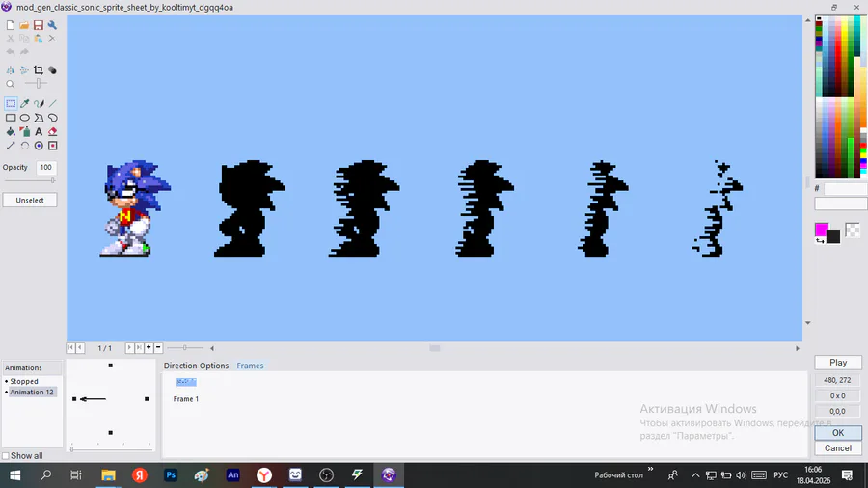Select the Rotate tool icon
This screenshot has width=868, height=488.
(x=25, y=146)
